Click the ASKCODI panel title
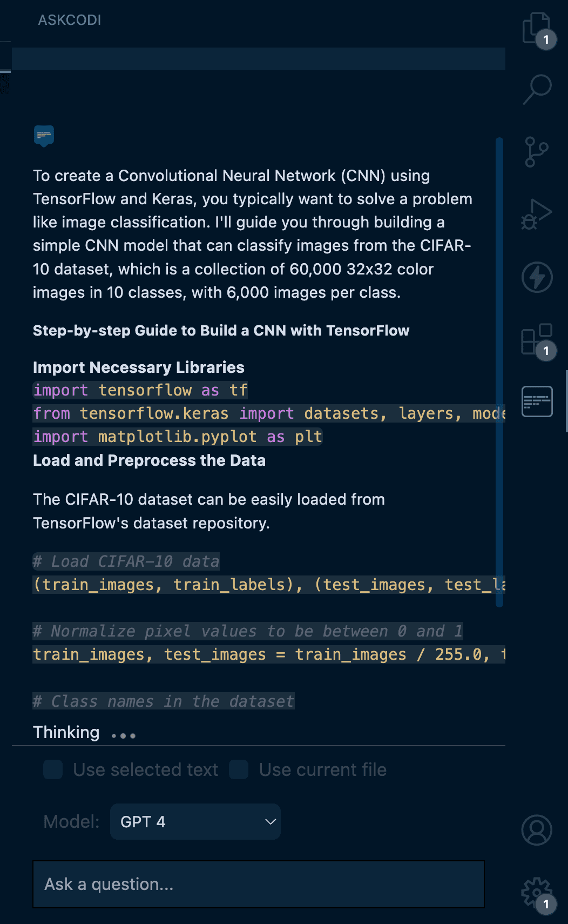Viewport: 568px width, 924px height. click(x=70, y=20)
